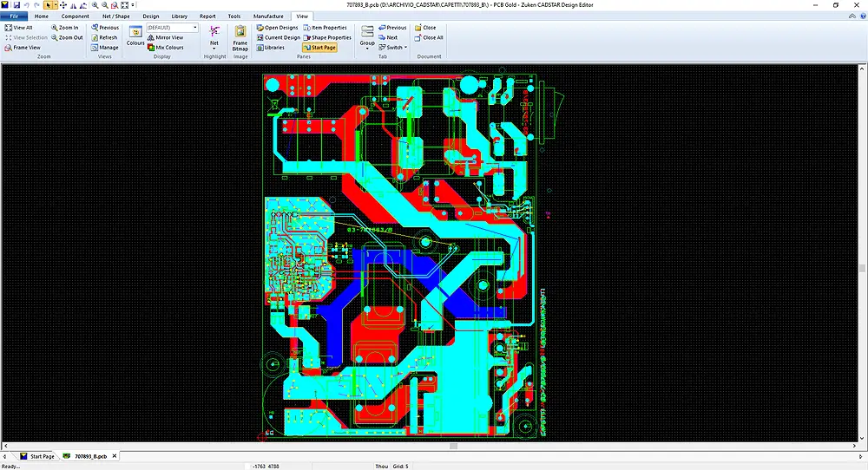Click zoom in magnifier in quick access toolbar
Image resolution: width=868 pixels, height=470 pixels.
pyautogui.click(x=95, y=5)
